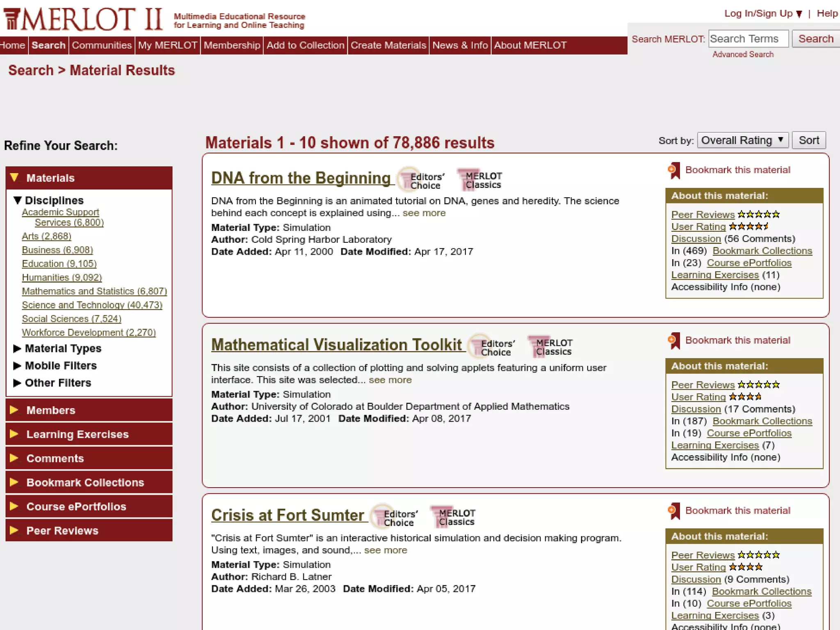Click bookmark icon for Crisis at Fort Sumter
Viewport: 840px width, 630px height.
coord(673,511)
